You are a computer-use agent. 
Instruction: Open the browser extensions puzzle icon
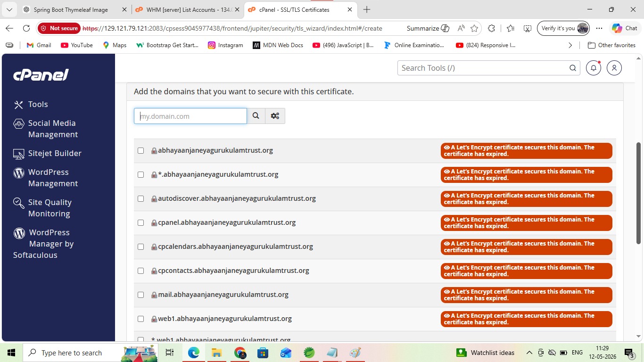pos(491,28)
